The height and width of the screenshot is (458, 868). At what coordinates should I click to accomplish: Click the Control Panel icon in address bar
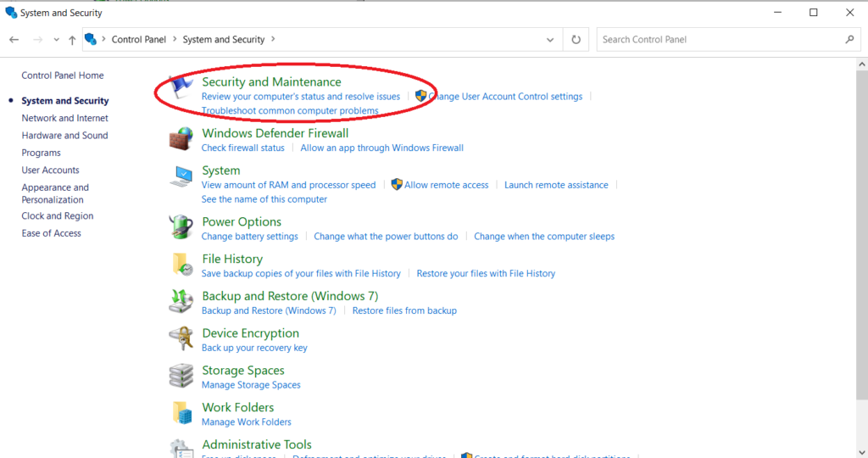pyautogui.click(x=91, y=39)
